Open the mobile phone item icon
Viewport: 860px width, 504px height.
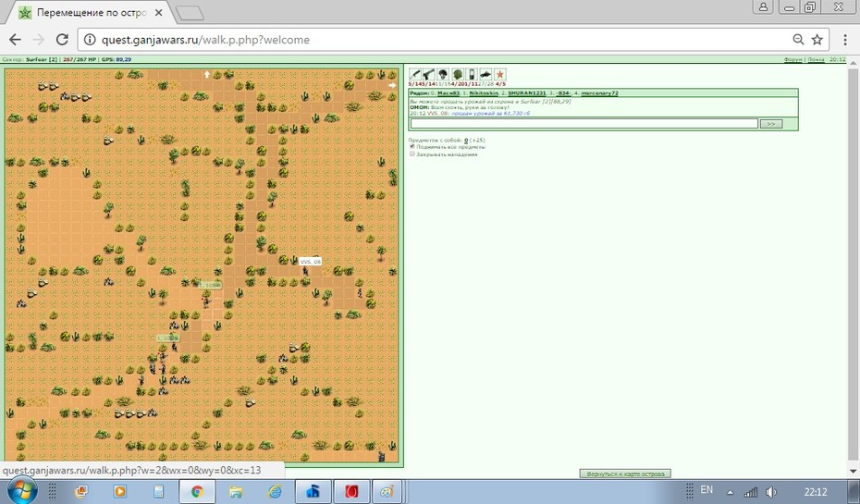pos(471,74)
